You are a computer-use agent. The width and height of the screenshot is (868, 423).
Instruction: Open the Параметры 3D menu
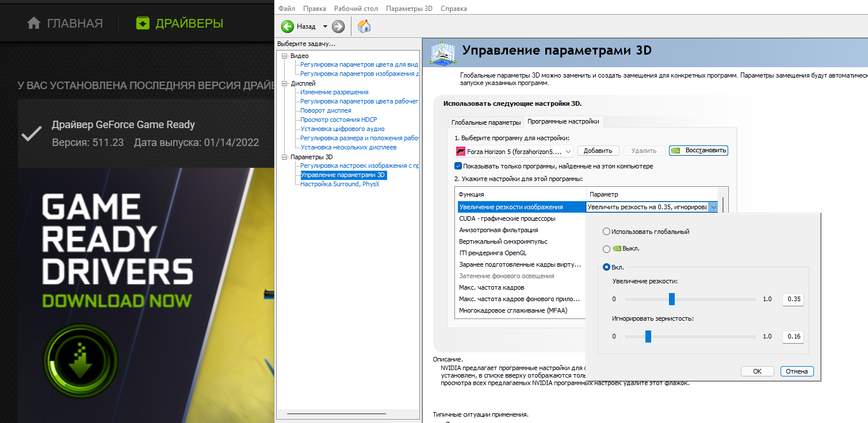409,9
